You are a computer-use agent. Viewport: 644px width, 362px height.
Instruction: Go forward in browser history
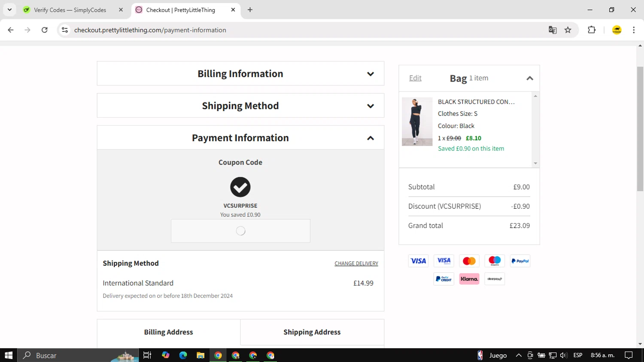27,30
